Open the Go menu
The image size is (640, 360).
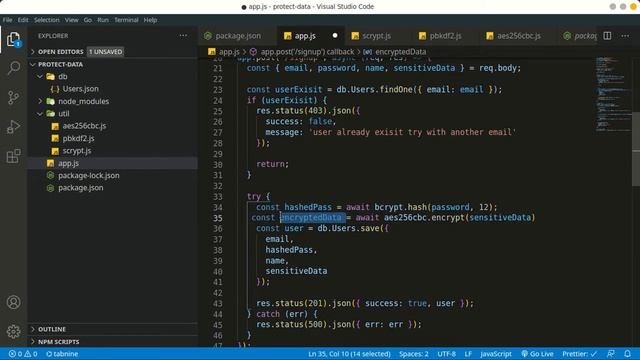pyautogui.click(x=88, y=20)
